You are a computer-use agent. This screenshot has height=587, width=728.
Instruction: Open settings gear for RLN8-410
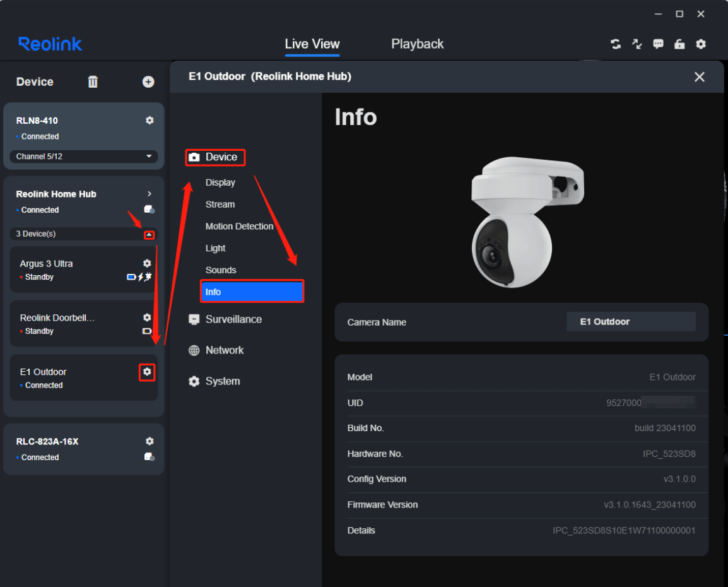coord(150,121)
